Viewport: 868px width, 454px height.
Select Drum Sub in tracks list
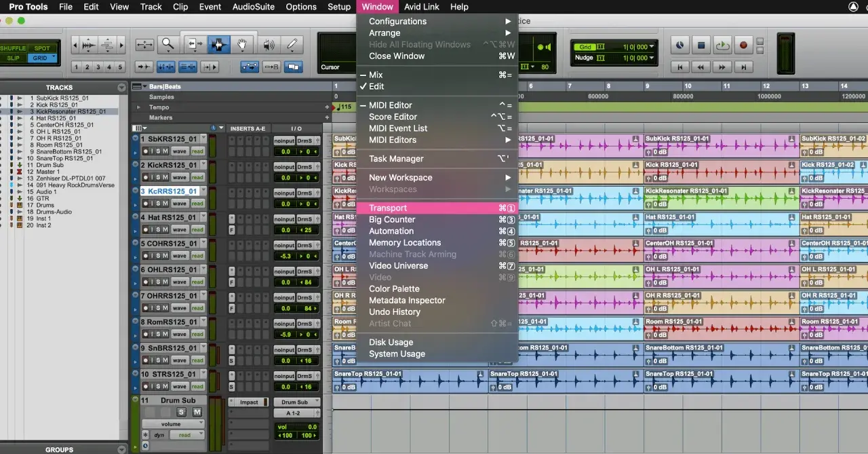pyautogui.click(x=50, y=165)
